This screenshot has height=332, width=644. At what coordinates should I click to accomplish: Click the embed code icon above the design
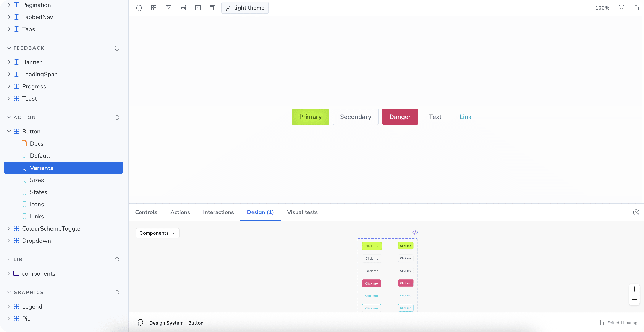(x=415, y=232)
